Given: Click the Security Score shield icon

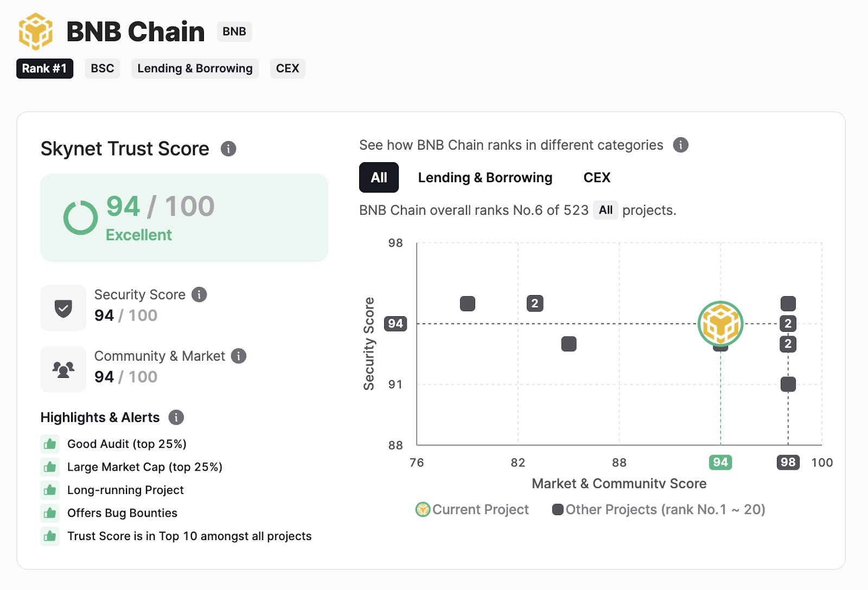Looking at the screenshot, I should coord(63,308).
